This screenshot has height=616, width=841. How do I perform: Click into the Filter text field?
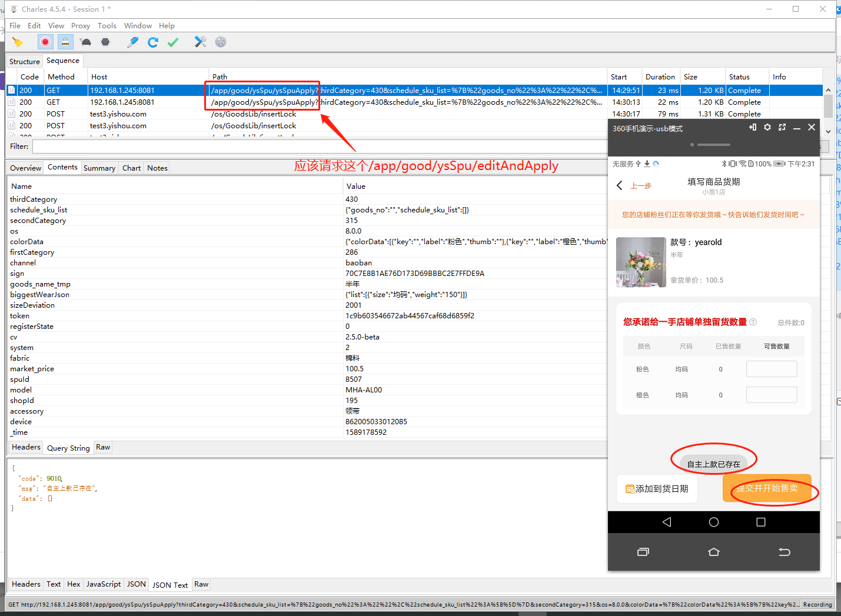(320, 146)
